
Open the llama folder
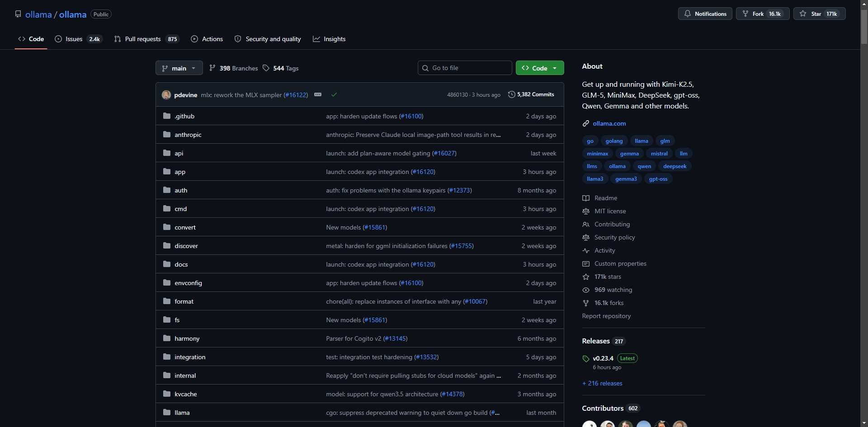[182, 413]
